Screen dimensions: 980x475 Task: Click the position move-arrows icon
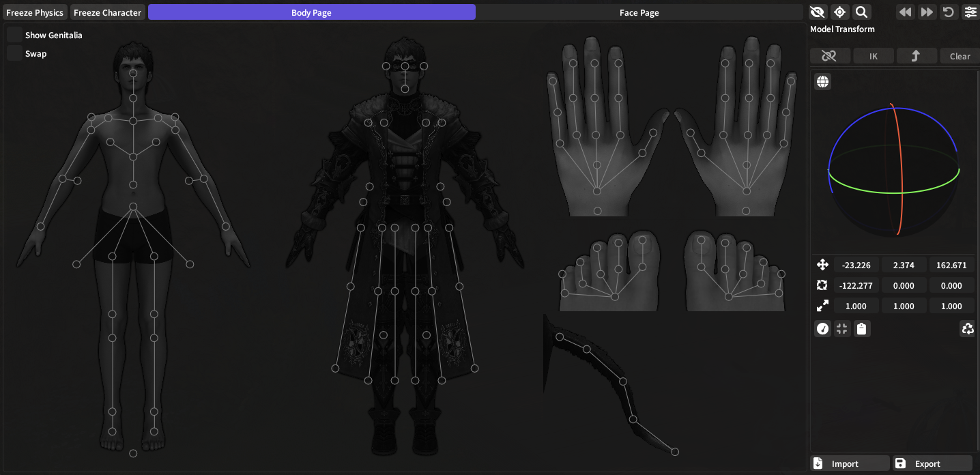(822, 265)
